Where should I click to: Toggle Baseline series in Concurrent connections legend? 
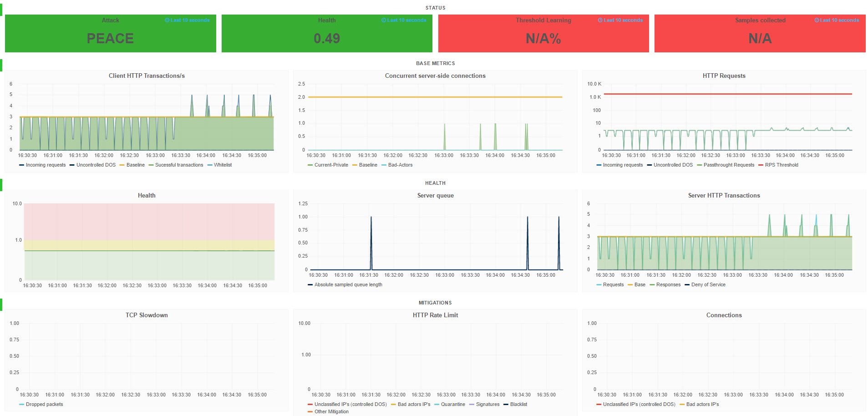pos(368,165)
